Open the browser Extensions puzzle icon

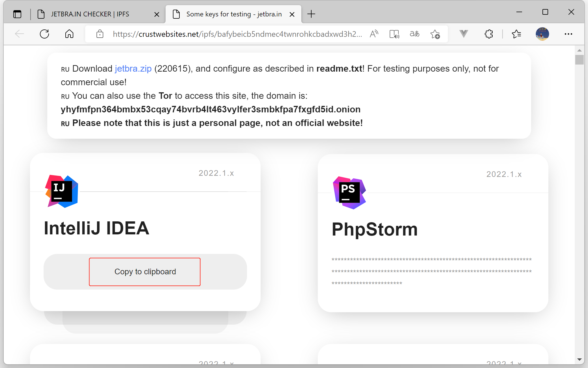[x=489, y=34]
